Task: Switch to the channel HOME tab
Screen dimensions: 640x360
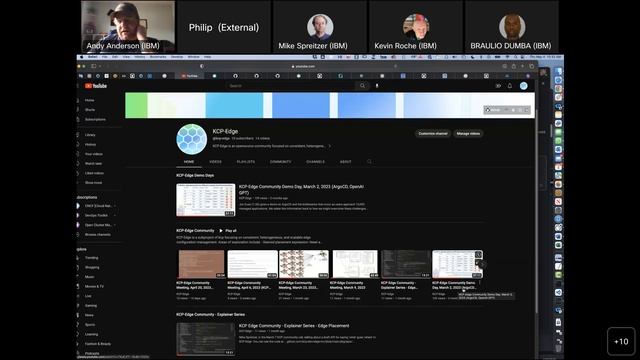Action: tap(189, 162)
